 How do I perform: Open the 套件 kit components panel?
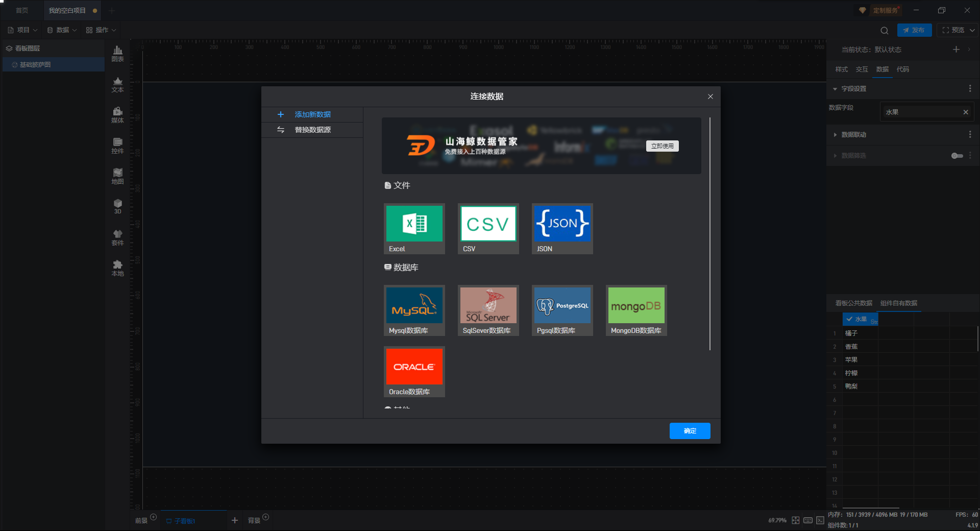[117, 237]
